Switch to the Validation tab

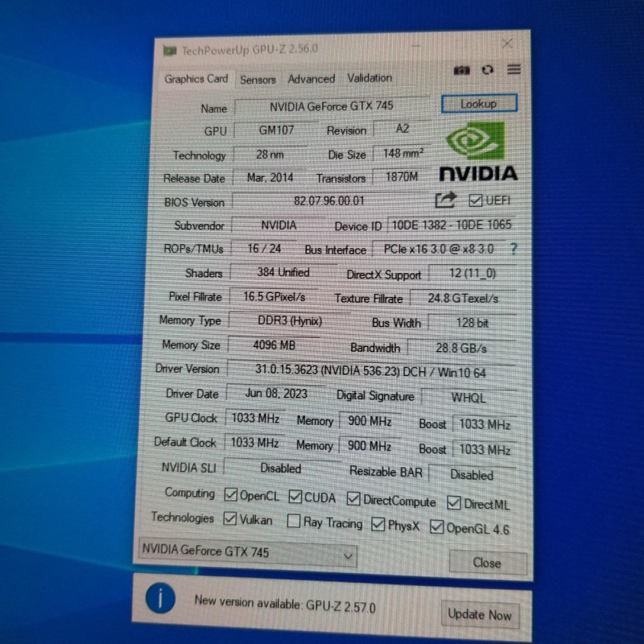click(369, 78)
